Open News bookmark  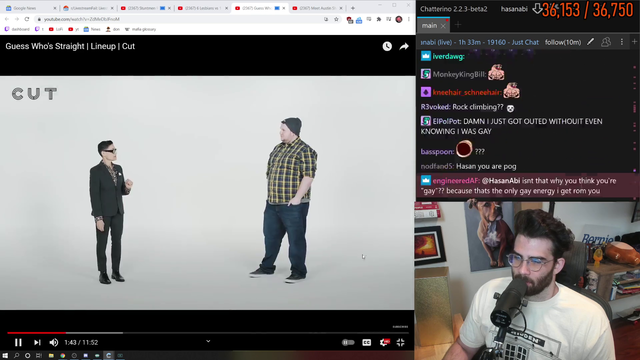92,29
